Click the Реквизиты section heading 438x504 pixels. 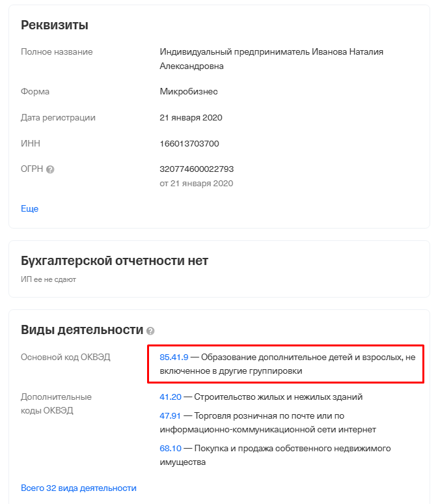(x=55, y=25)
